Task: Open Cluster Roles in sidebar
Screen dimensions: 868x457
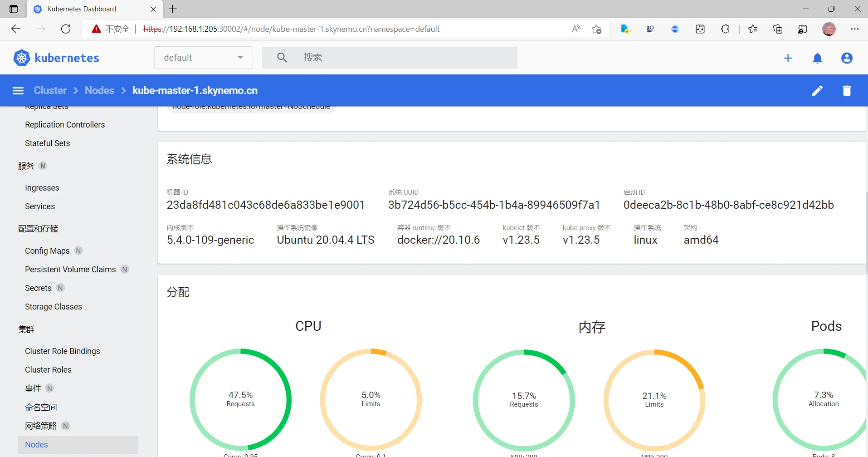Action: [49, 370]
